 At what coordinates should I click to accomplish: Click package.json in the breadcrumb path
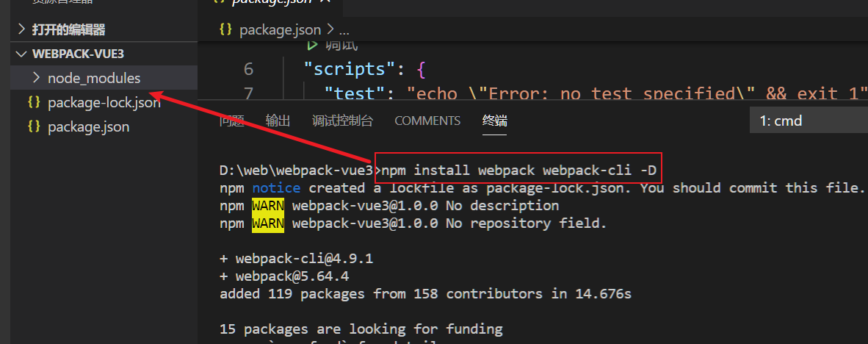(x=280, y=29)
